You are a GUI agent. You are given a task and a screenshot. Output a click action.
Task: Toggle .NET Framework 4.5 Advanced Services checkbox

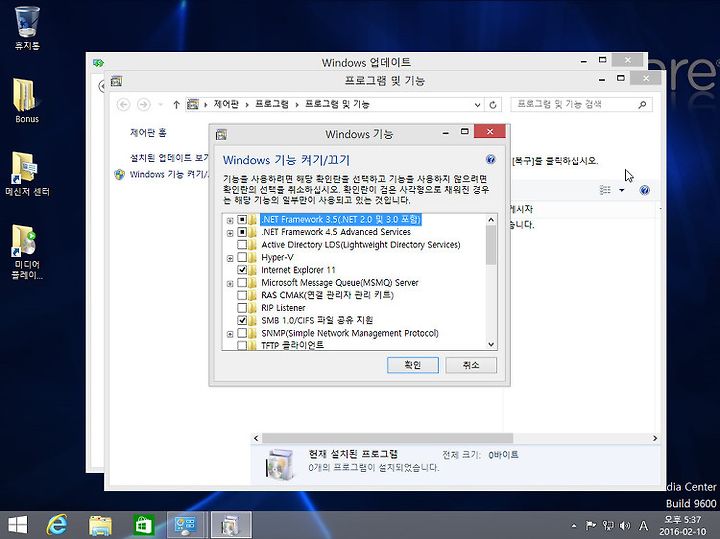point(242,232)
